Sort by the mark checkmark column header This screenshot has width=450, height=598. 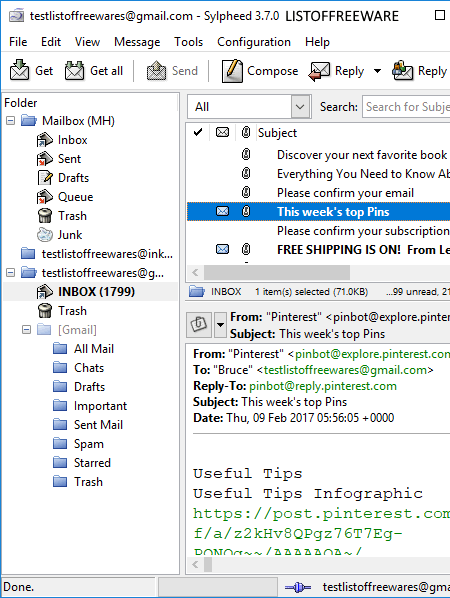198,132
